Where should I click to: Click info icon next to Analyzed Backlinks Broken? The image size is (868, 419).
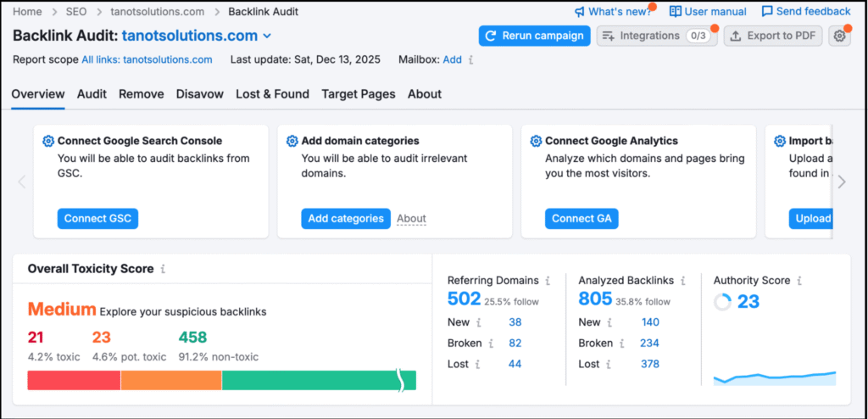pos(622,344)
